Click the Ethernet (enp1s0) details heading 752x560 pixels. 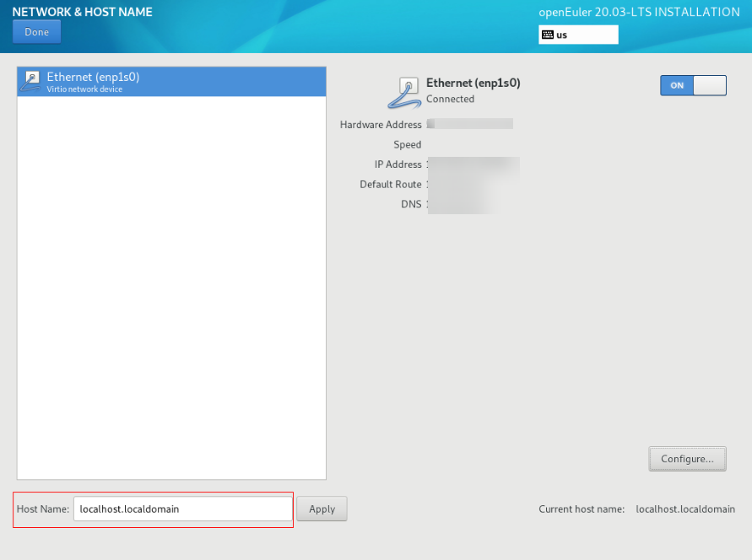click(x=473, y=83)
